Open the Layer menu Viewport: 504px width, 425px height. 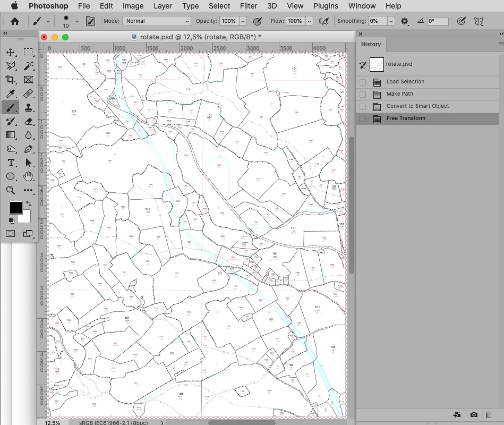click(x=163, y=6)
